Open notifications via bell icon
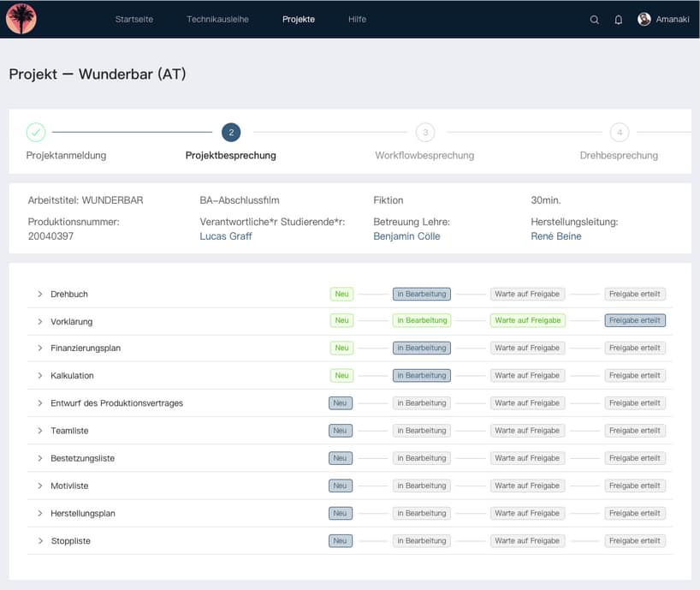The image size is (700, 590). (x=619, y=20)
